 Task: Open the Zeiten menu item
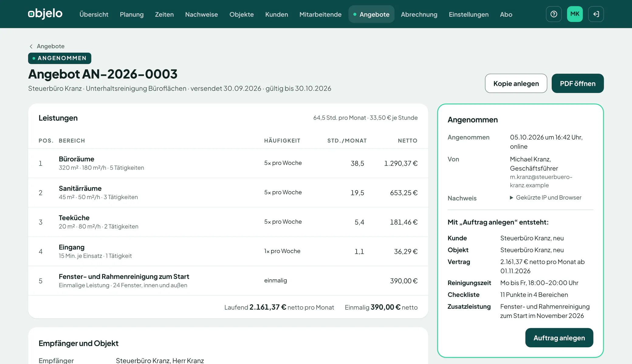point(164,14)
